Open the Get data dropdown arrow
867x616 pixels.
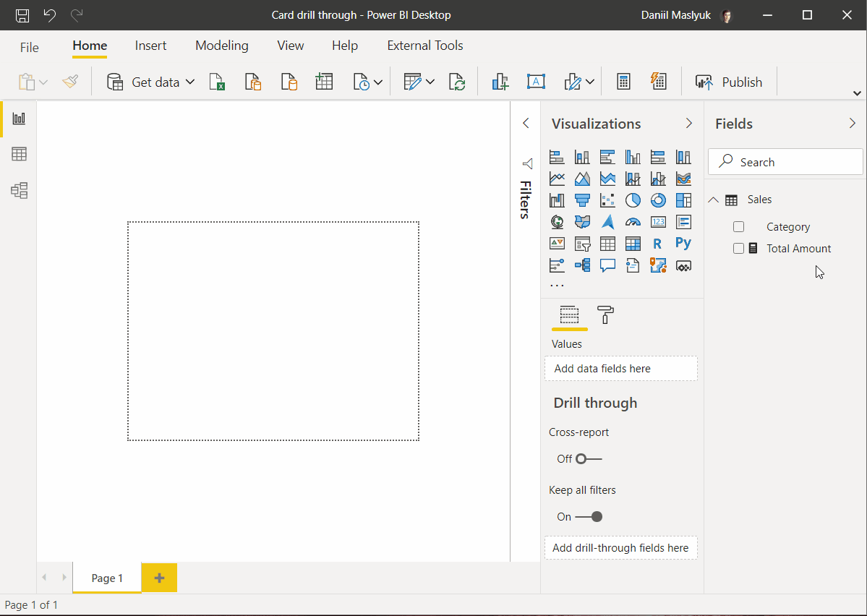tap(190, 82)
